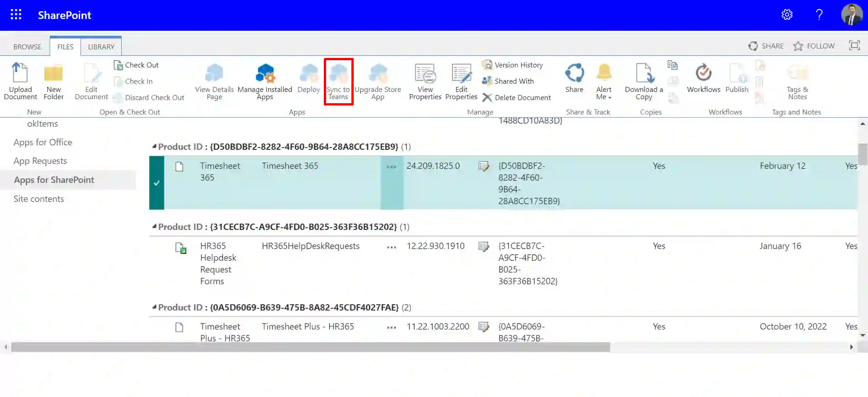The width and height of the screenshot is (868, 397).
Task: Open App Requests in the sidebar
Action: pos(40,161)
